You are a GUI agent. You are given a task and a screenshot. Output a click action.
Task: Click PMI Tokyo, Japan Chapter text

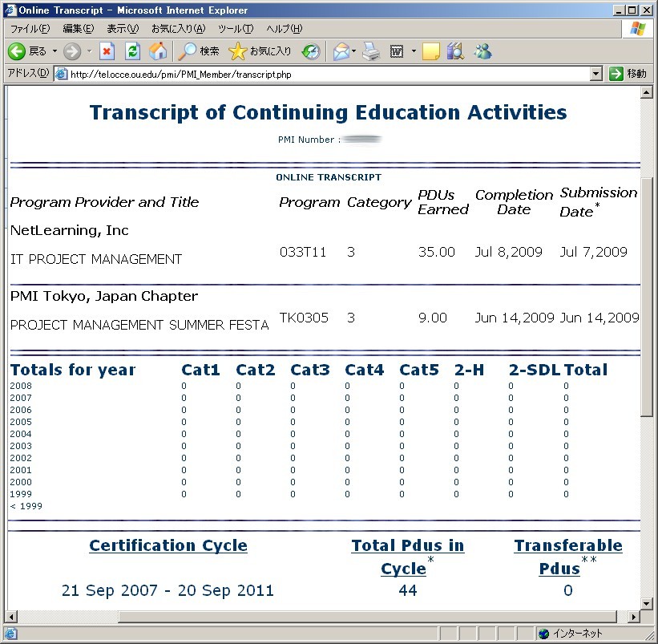(104, 297)
